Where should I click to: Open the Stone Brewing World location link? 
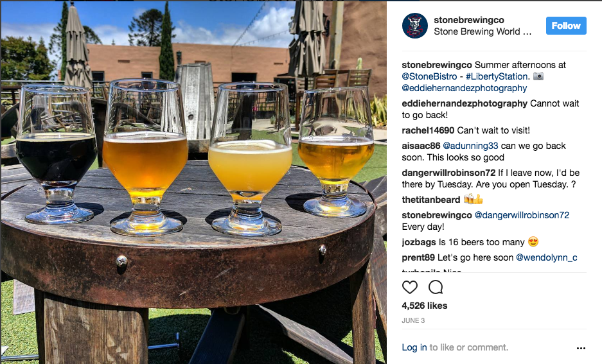482,31
